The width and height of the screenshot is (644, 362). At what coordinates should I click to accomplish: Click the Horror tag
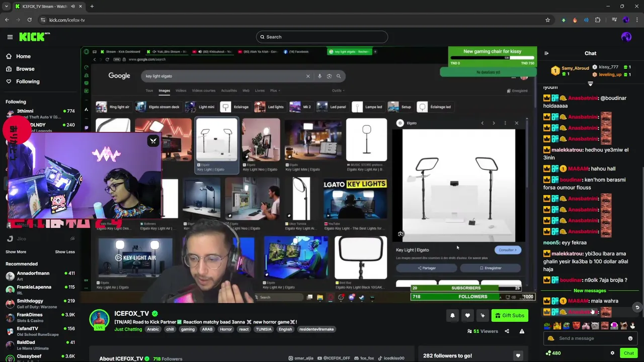(226, 329)
